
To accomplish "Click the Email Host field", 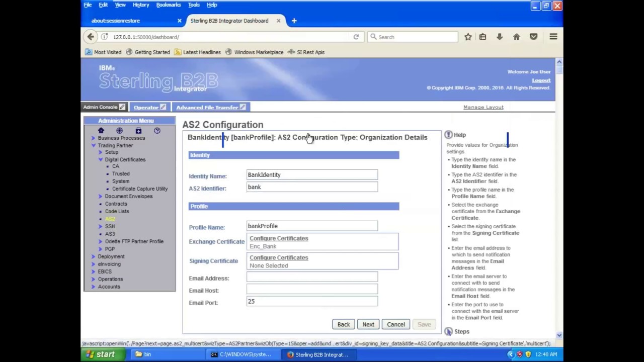I will pos(312,289).
